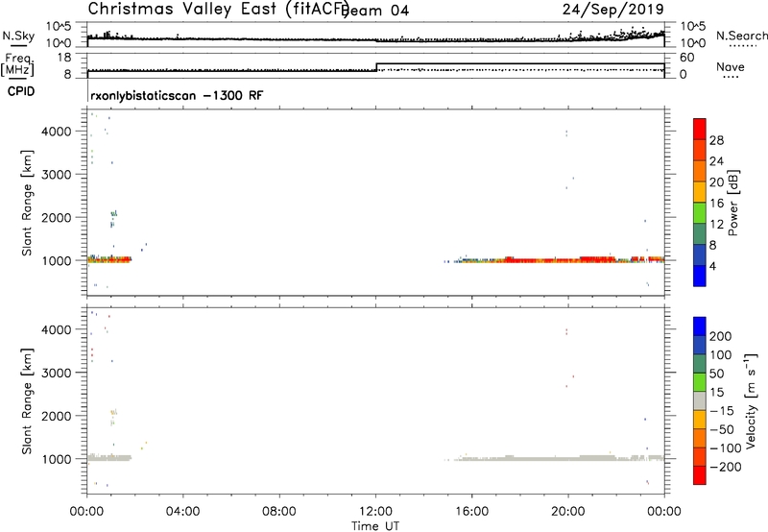Click the plot title 'Christmas Valley East (fitACF)'
The height and width of the screenshot is (532, 768).
tap(218, 9)
